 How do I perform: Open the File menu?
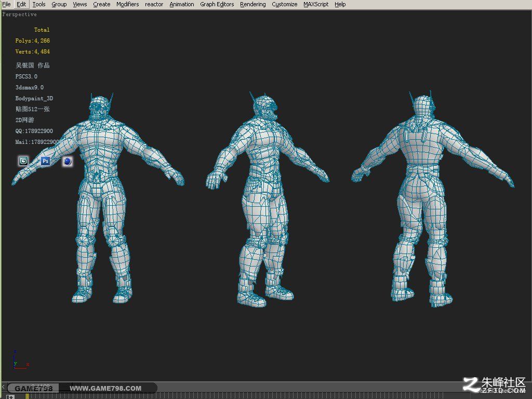(6, 4)
